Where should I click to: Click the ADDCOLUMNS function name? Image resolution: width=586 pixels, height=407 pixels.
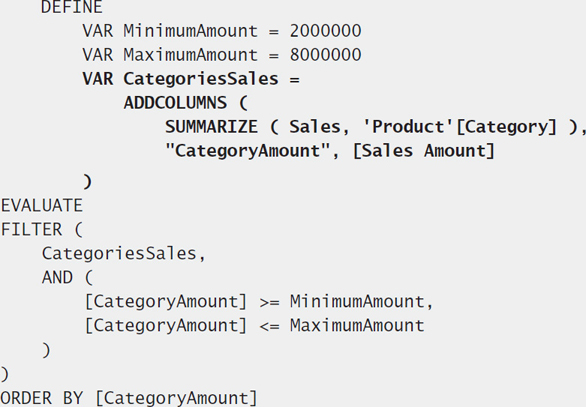click(x=175, y=103)
